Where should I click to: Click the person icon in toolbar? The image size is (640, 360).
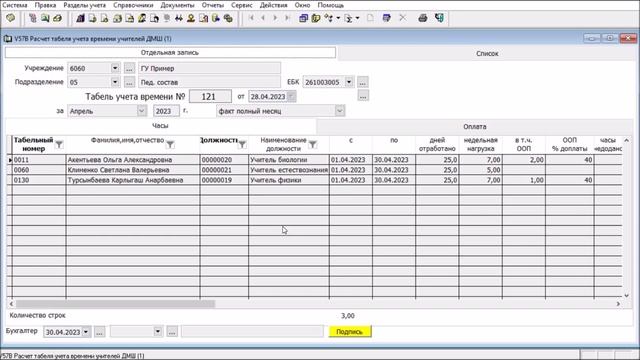(x=191, y=18)
